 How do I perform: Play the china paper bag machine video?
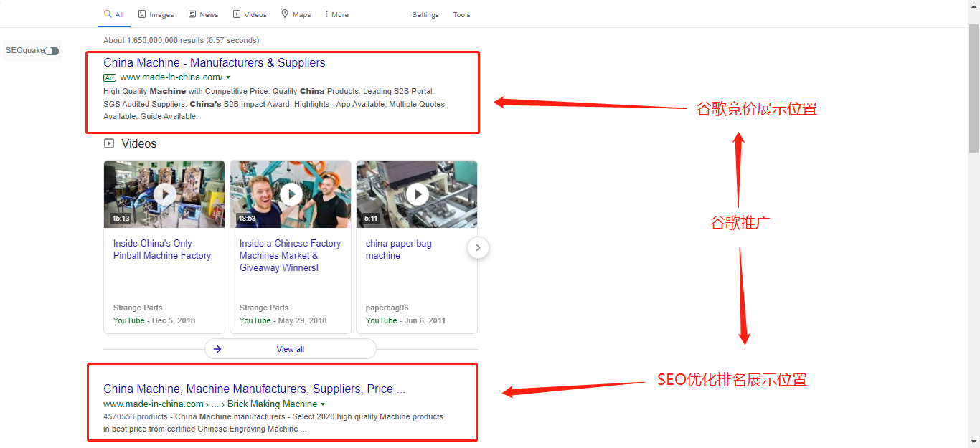[417, 194]
